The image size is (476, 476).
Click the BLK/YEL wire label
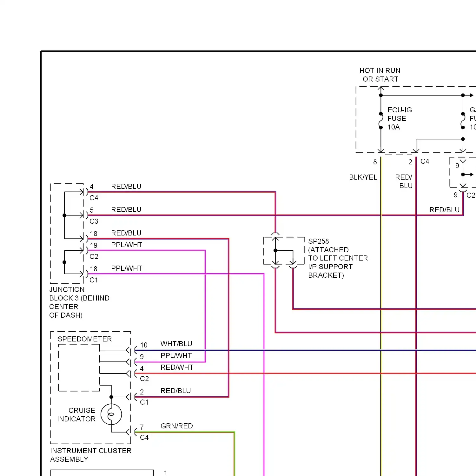pos(363,177)
